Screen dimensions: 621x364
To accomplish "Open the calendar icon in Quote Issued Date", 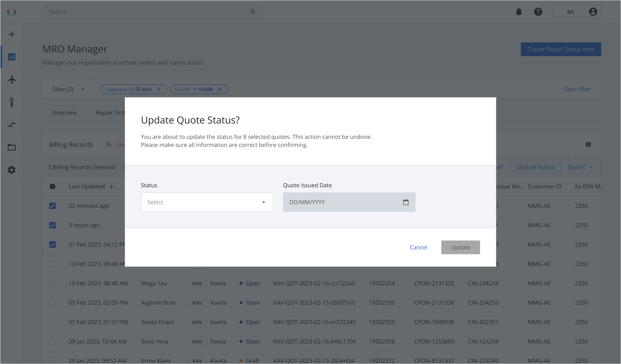I will click(406, 202).
